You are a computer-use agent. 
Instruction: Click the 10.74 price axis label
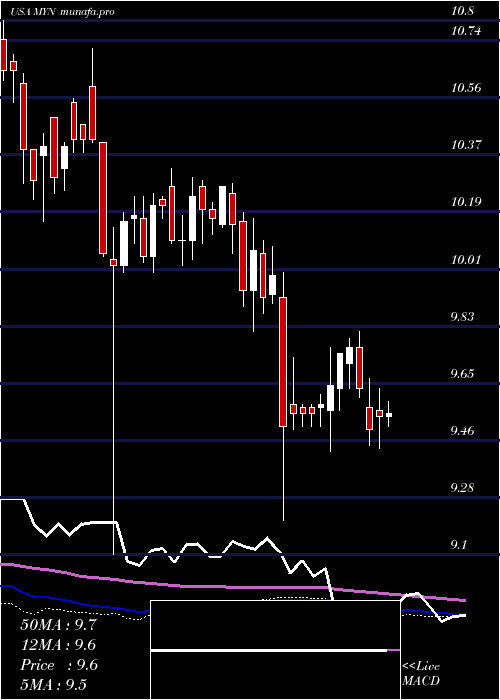[x=467, y=31]
